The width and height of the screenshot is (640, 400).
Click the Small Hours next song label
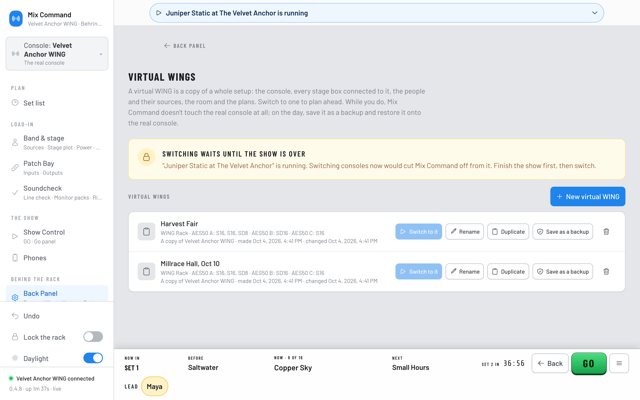pyautogui.click(x=410, y=367)
